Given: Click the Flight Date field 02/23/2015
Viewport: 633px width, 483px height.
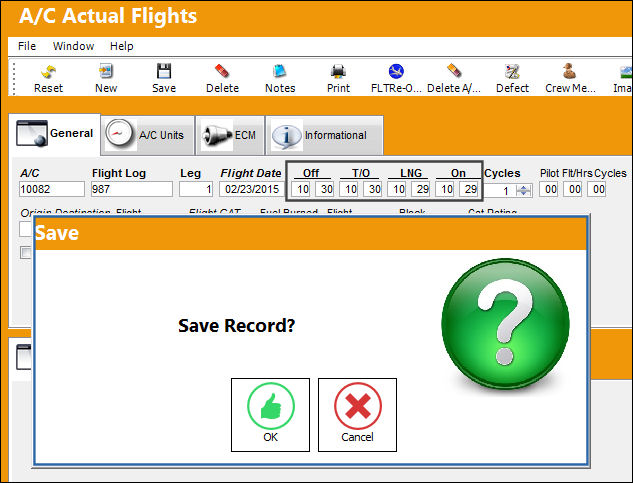Looking at the screenshot, I should click(x=251, y=189).
